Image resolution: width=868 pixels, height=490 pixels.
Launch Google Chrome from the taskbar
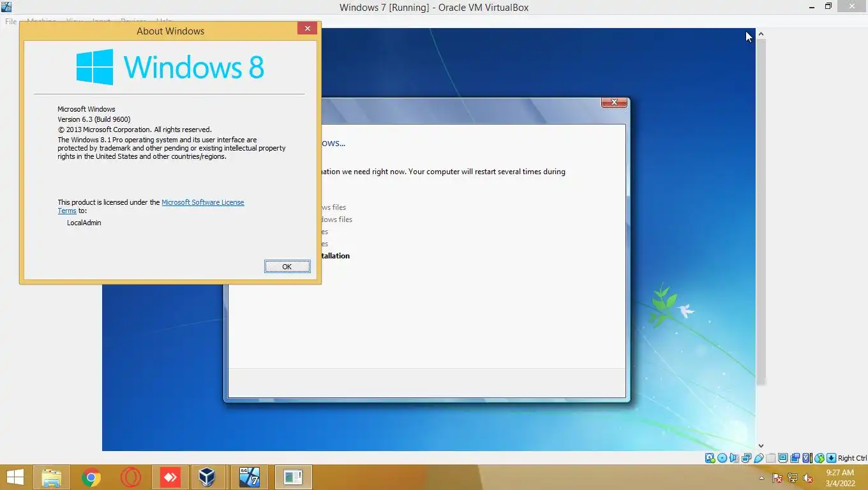coord(91,477)
